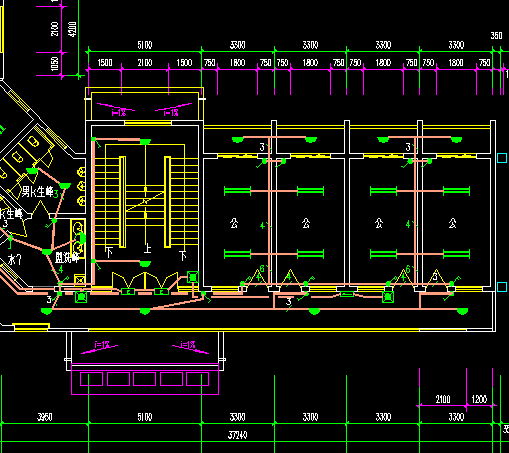Select the 5100 dimension above 2100
509x453 pixels.
click(x=145, y=45)
